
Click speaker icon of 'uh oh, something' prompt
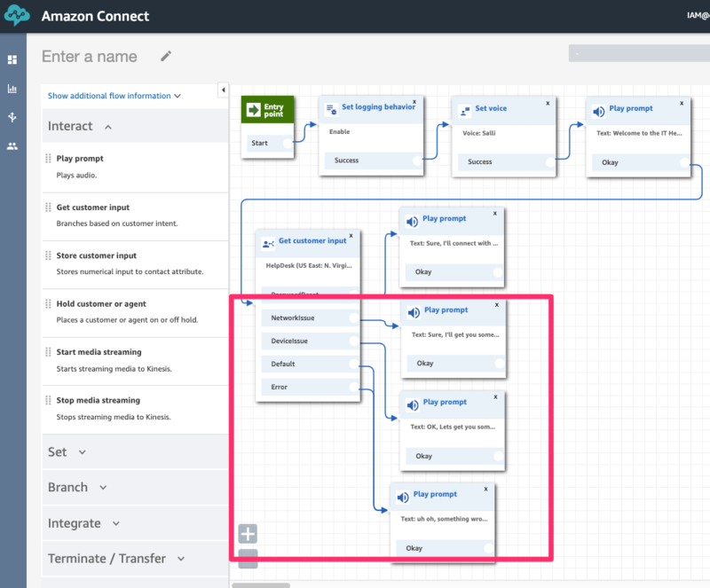[x=403, y=498]
